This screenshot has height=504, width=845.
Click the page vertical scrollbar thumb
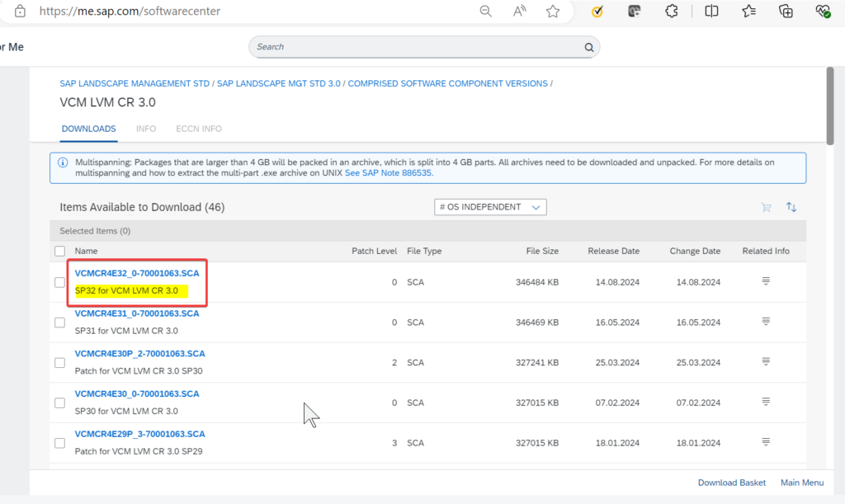click(x=830, y=106)
